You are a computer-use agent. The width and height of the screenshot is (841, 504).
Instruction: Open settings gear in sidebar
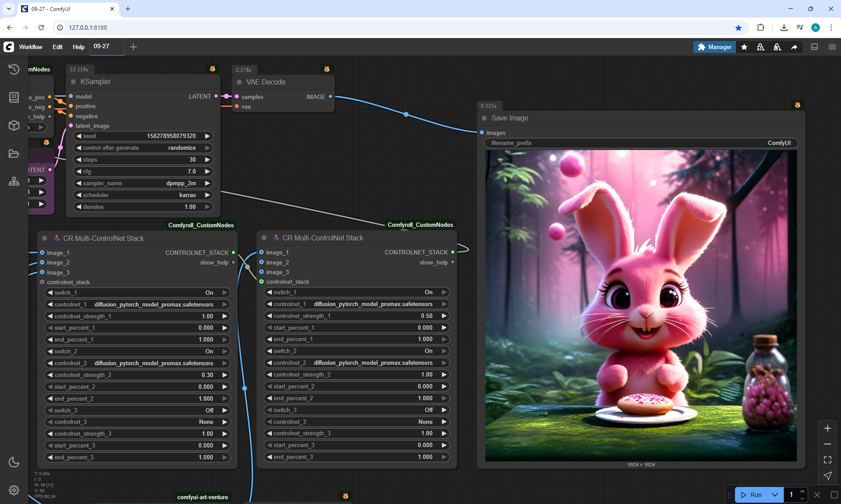(x=14, y=490)
